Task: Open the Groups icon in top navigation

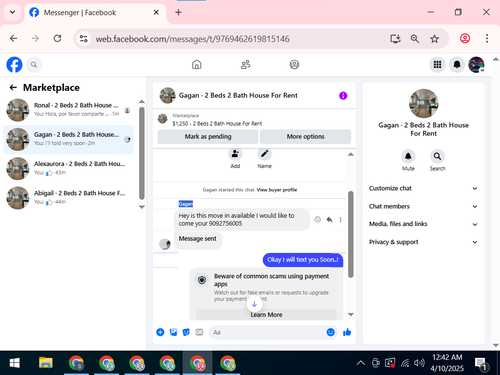Action: (x=294, y=64)
